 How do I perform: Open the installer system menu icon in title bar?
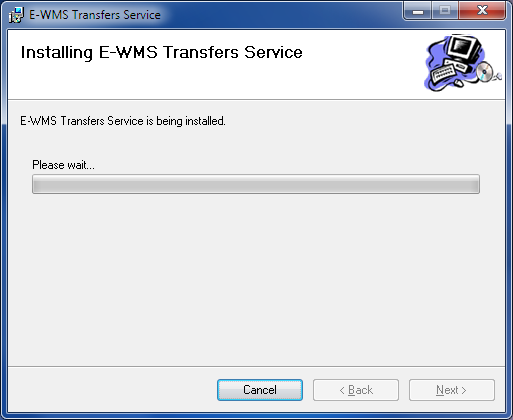click(16, 15)
